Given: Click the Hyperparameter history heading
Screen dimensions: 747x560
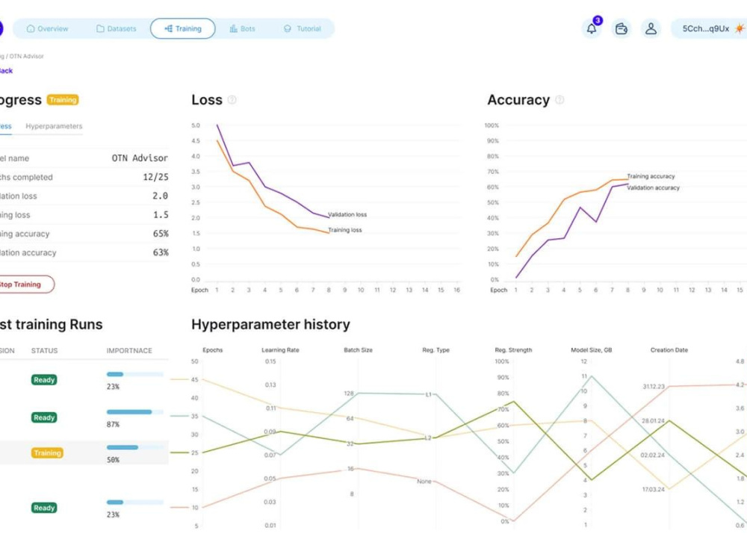Looking at the screenshot, I should click(x=270, y=325).
